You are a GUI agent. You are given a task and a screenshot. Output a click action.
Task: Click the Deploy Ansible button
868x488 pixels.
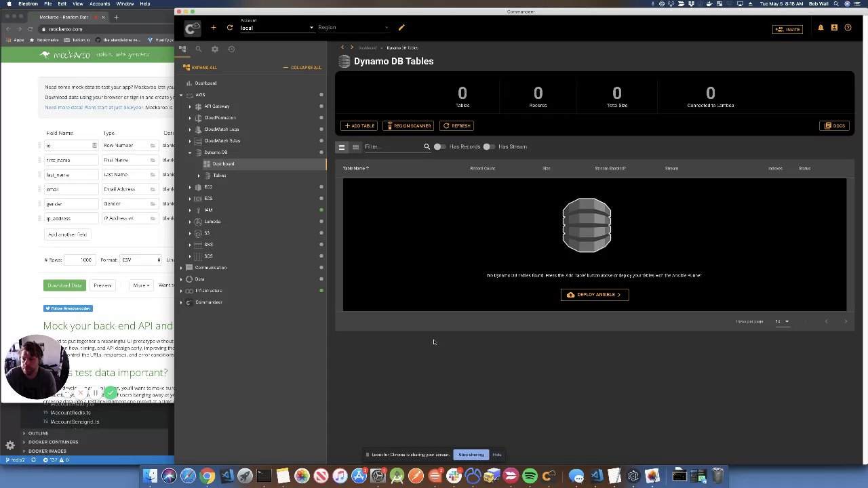click(x=595, y=295)
